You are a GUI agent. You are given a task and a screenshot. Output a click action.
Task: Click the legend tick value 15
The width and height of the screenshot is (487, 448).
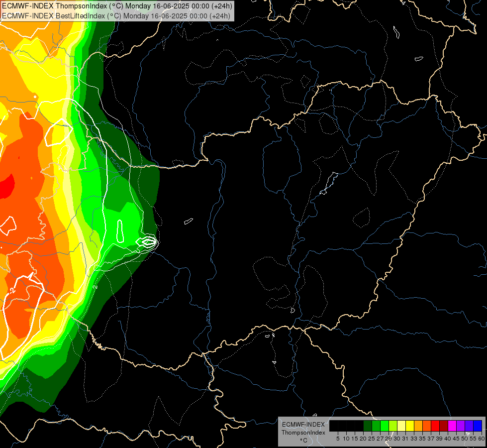[355, 439]
